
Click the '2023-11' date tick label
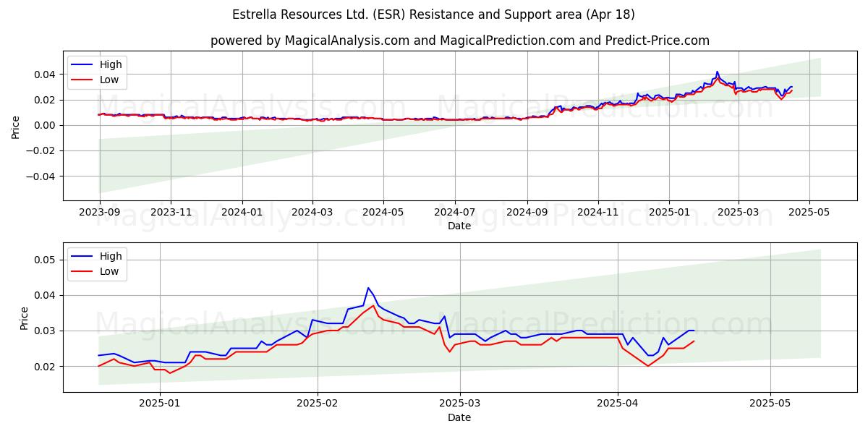point(171,212)
